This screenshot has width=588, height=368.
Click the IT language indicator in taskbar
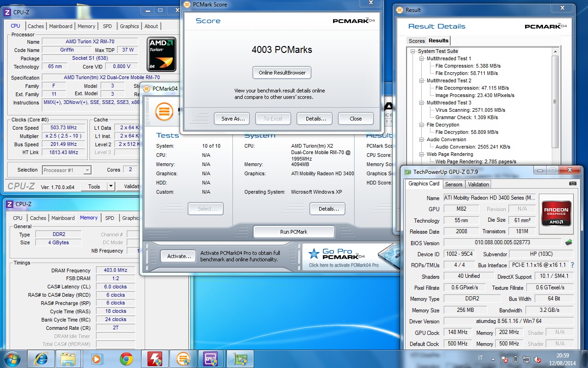[x=481, y=358]
